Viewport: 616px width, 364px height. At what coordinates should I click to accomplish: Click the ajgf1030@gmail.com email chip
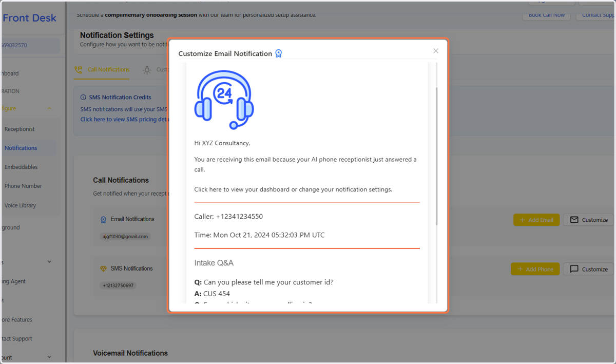(125, 237)
